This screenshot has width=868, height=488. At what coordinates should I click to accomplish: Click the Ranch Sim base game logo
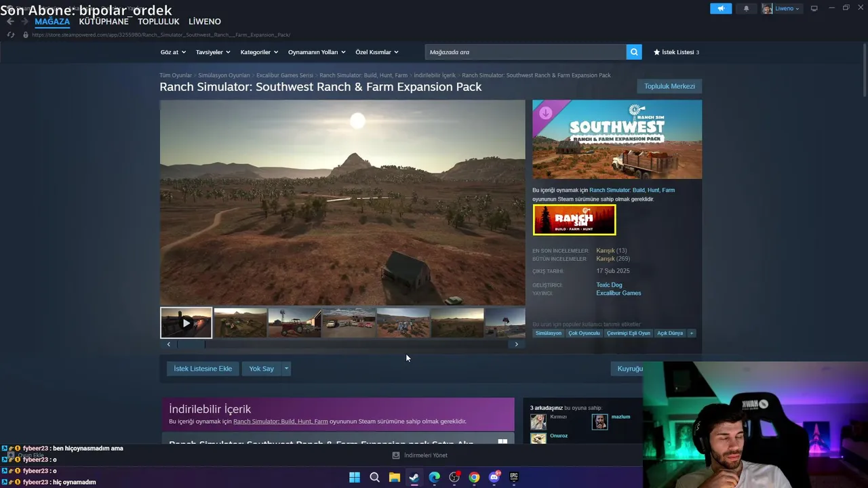coord(574,220)
